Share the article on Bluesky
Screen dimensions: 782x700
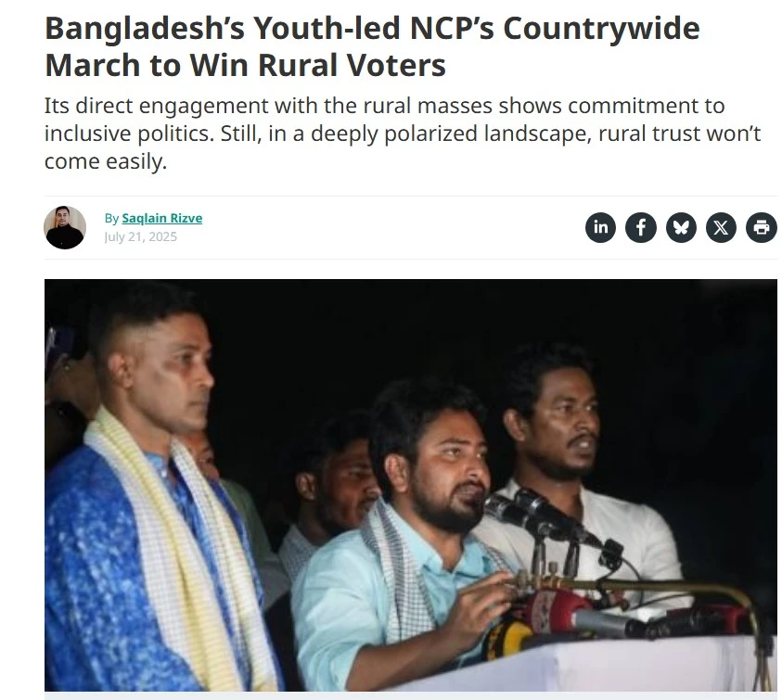tap(681, 227)
